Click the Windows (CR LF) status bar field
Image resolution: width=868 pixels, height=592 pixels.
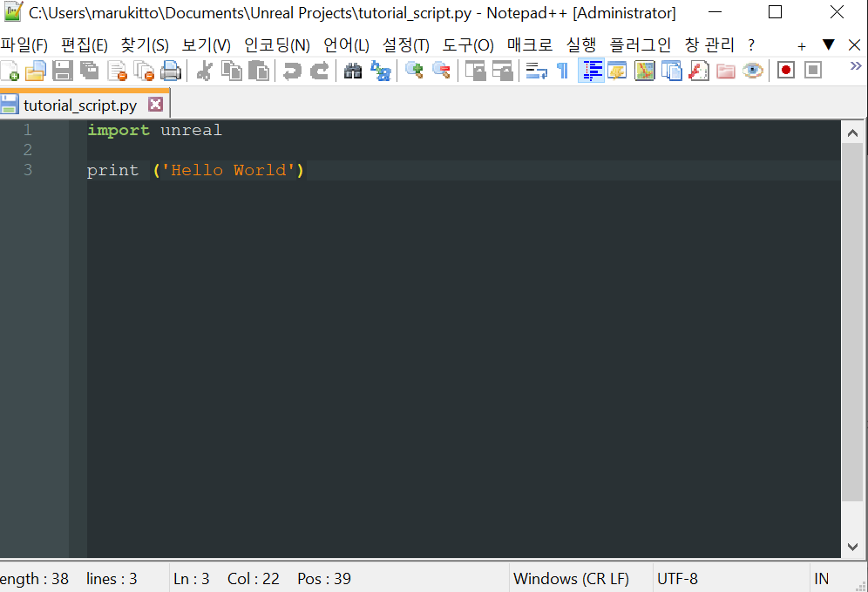tap(571, 579)
